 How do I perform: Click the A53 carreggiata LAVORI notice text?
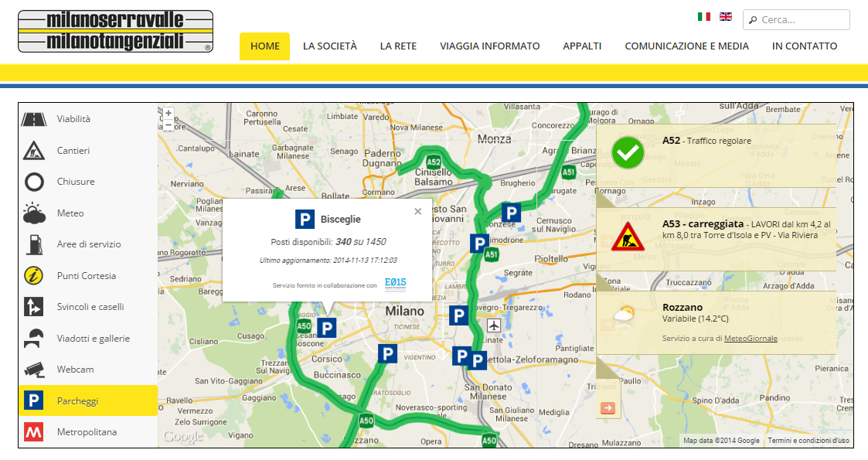[x=747, y=229]
